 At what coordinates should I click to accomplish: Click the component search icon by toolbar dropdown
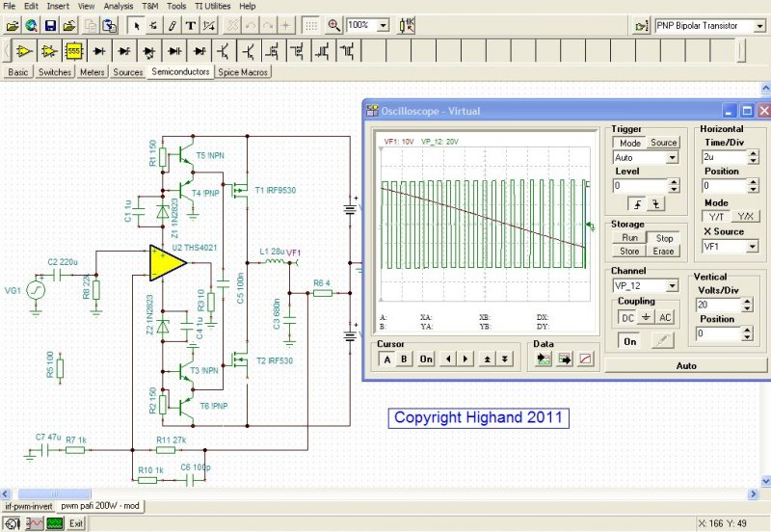642,26
